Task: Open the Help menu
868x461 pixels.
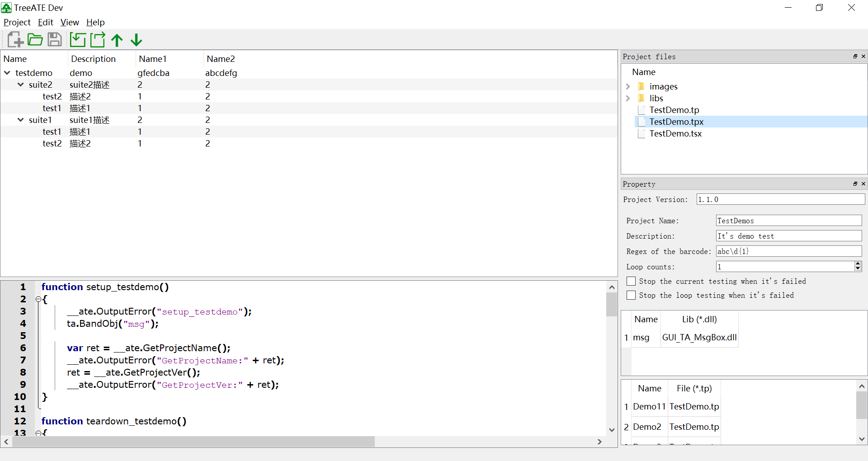Action: pos(95,22)
